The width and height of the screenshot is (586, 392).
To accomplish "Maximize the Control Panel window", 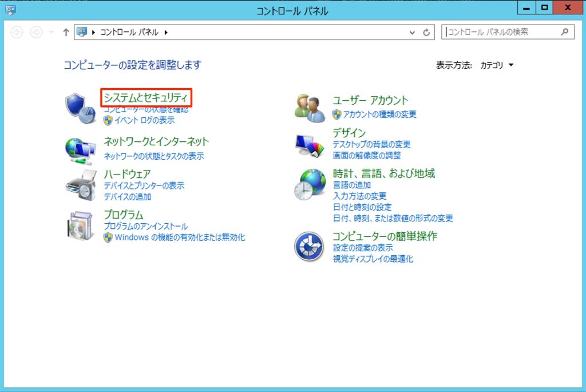I will [545, 8].
